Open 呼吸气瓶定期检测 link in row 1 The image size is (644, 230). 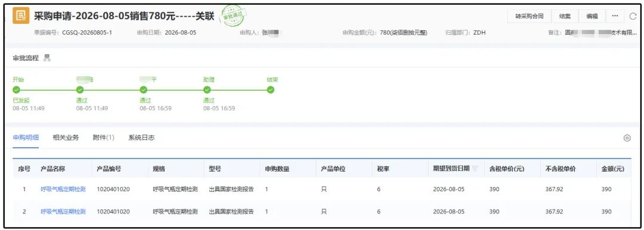pyautogui.click(x=63, y=189)
